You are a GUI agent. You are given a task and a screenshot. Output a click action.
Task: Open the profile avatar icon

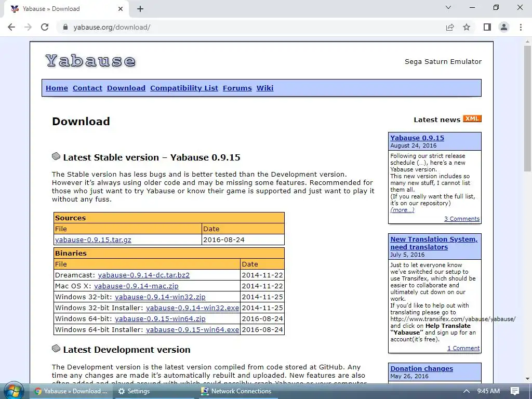click(x=504, y=27)
